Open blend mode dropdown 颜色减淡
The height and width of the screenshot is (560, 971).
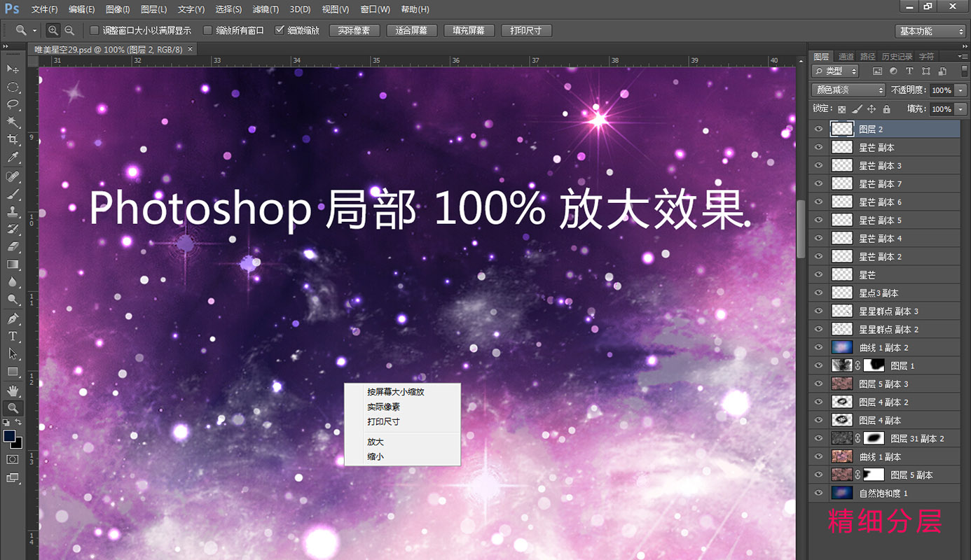click(x=848, y=90)
